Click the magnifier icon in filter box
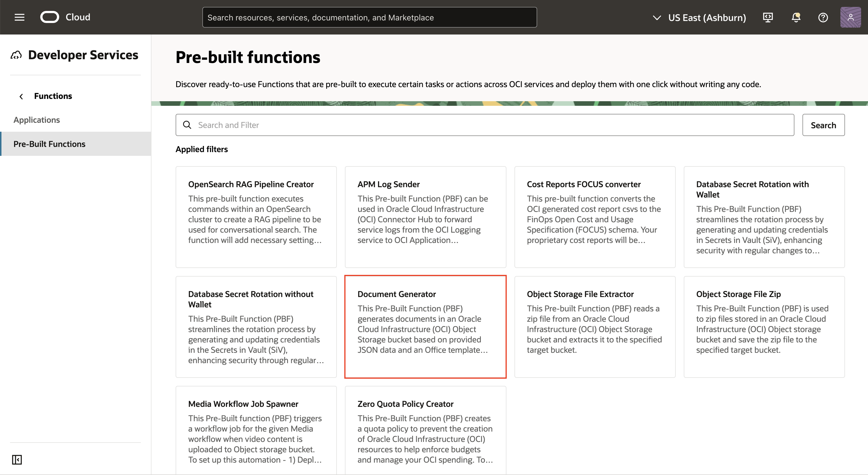The width and height of the screenshot is (868, 475). pos(187,125)
